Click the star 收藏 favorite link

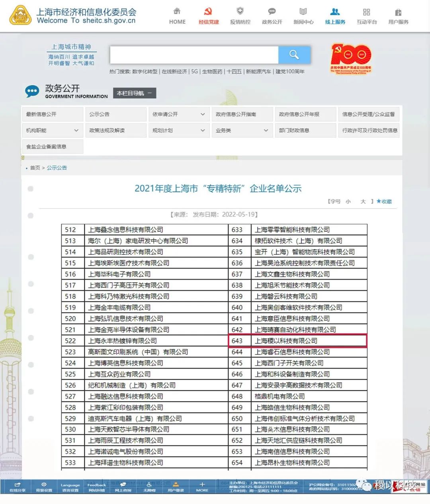pos(384,201)
